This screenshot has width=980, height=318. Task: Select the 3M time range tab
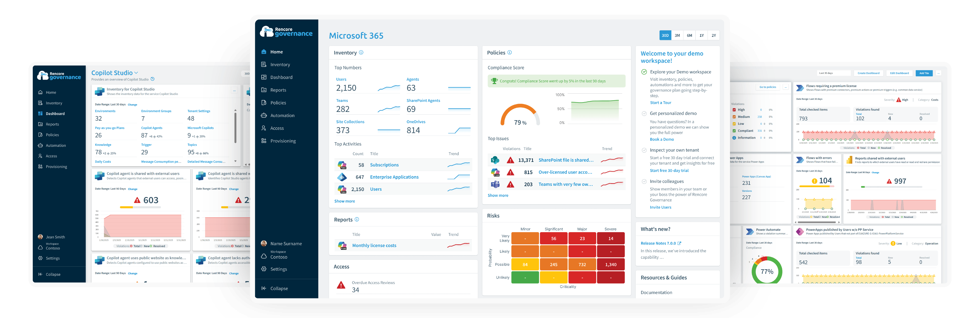(677, 35)
